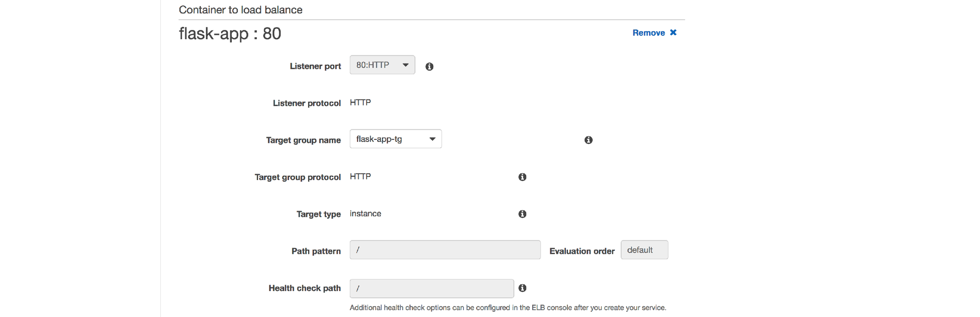Click the Target type info icon
The image size is (980, 317).
tap(522, 214)
